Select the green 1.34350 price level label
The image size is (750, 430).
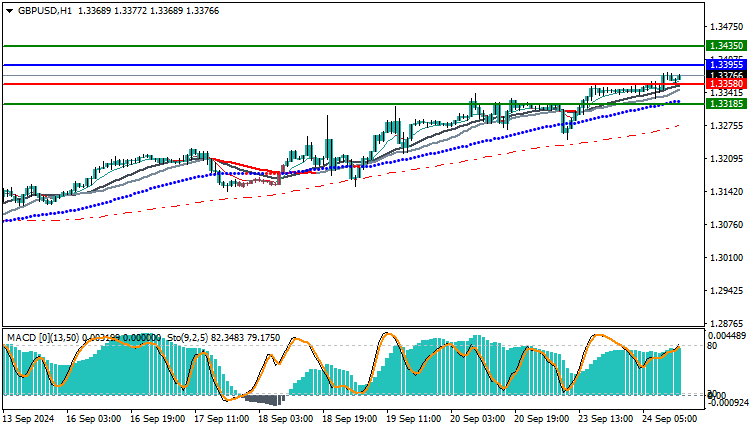coord(726,46)
